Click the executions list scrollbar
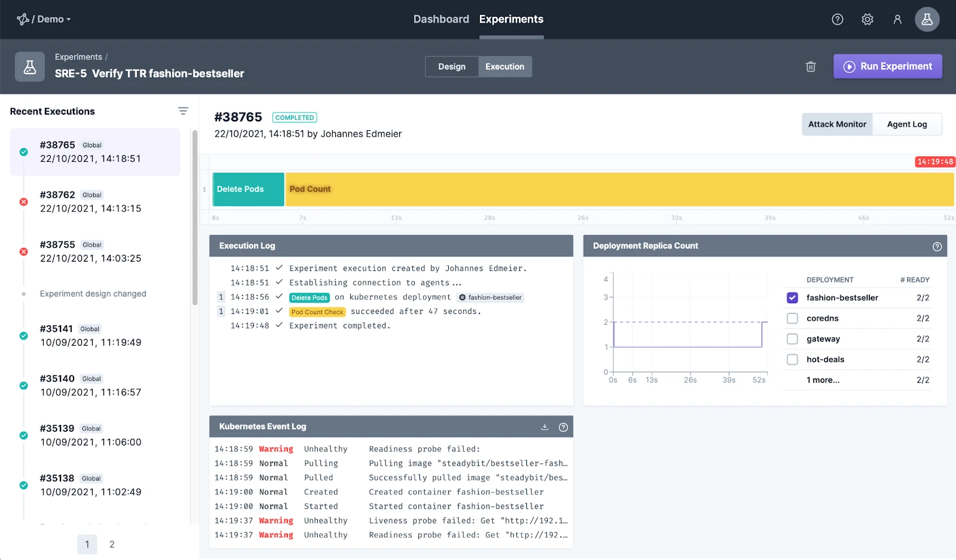The image size is (956, 560). point(195,218)
